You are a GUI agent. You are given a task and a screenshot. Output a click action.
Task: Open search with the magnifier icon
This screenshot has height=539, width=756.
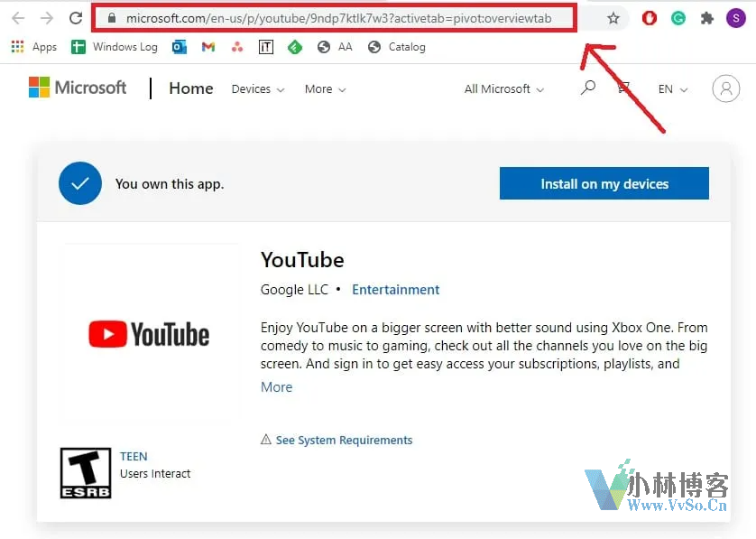point(587,88)
